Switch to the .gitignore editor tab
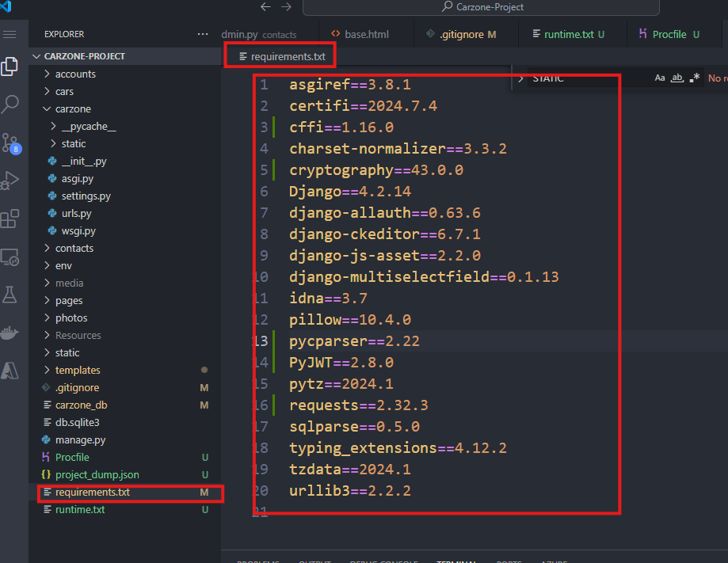728x563 pixels. pyautogui.click(x=466, y=34)
